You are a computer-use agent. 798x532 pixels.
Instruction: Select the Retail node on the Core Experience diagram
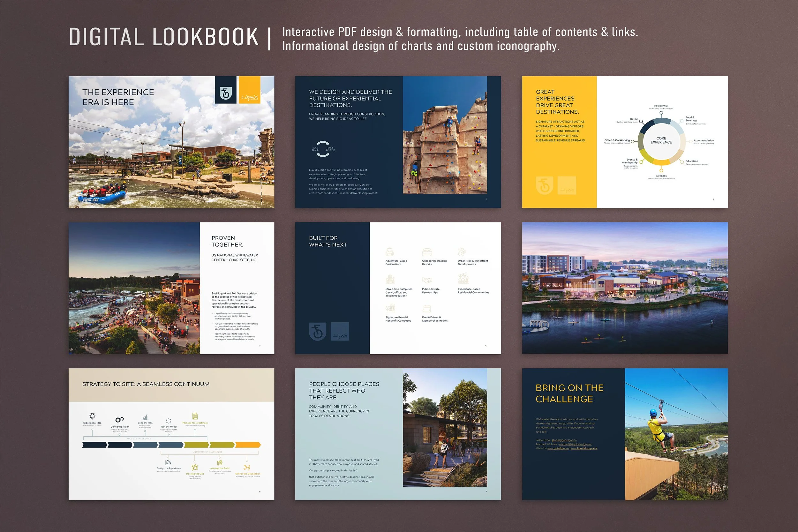coord(641,122)
